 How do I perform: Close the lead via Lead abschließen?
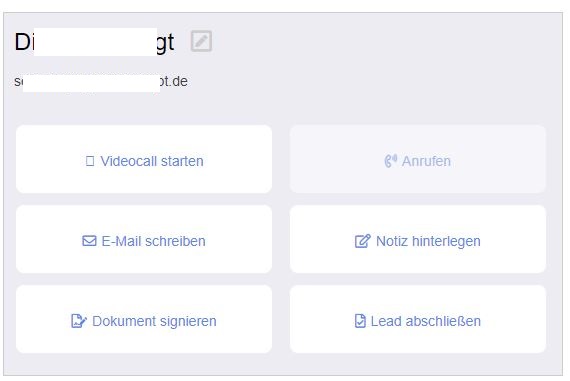click(x=418, y=319)
